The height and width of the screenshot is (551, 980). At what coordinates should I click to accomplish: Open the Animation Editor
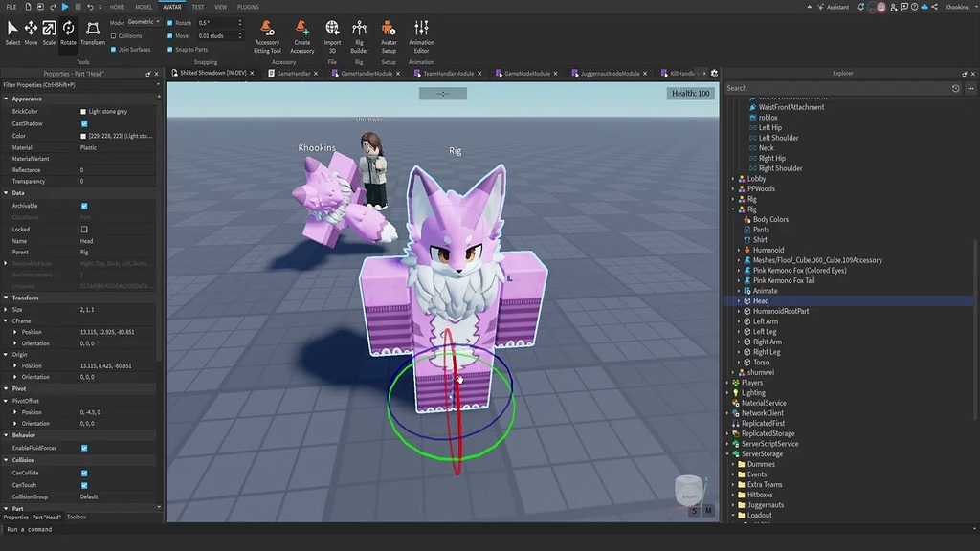(x=421, y=36)
